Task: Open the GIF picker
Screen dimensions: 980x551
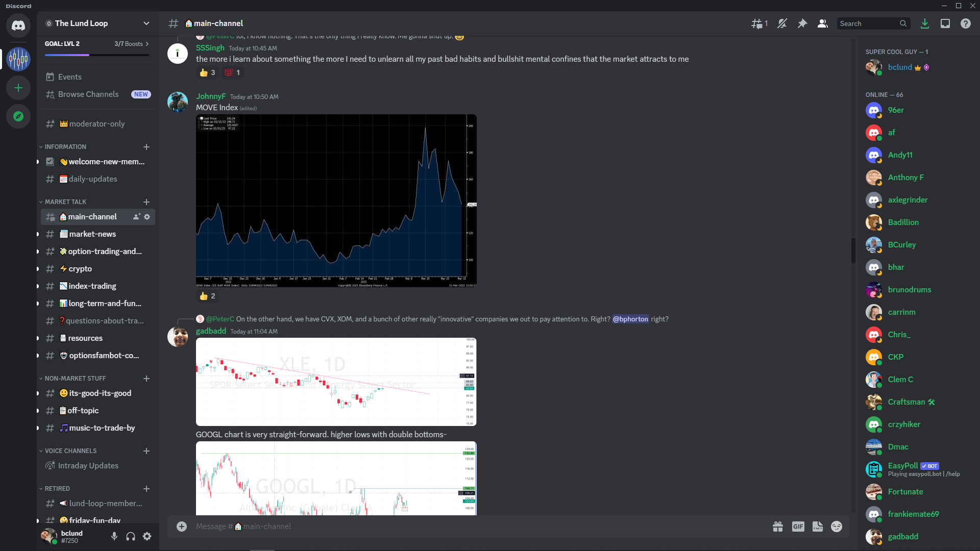Action: pyautogui.click(x=798, y=527)
